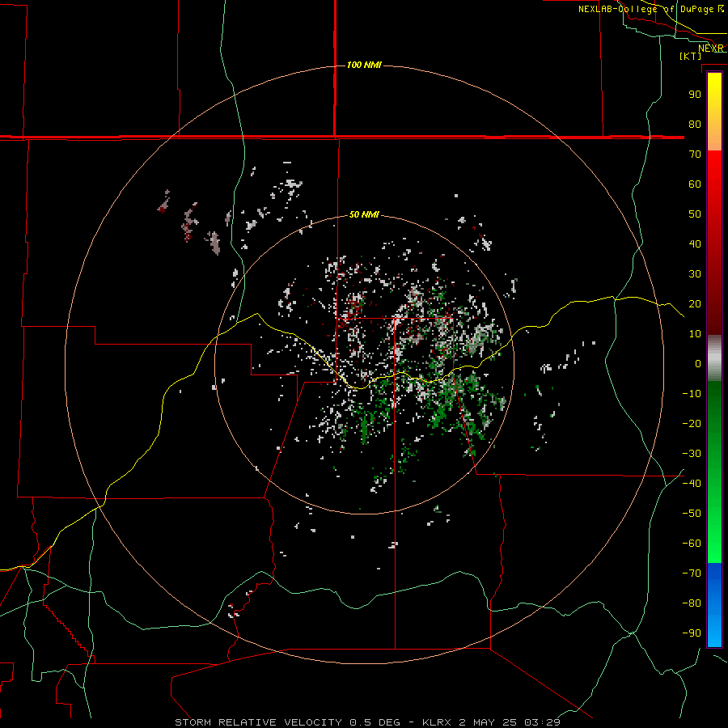The width and height of the screenshot is (728, 728).
Task: Click the 0.5 DEG elevation text
Action: (x=375, y=722)
